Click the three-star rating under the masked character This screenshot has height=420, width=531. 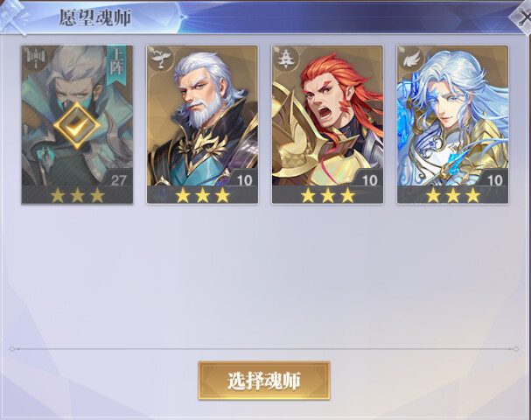coord(77,195)
